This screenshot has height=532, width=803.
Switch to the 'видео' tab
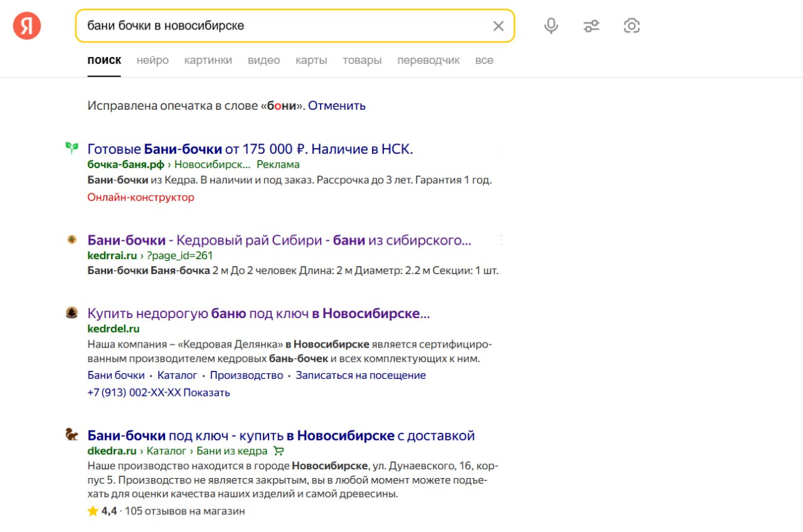pyautogui.click(x=263, y=60)
